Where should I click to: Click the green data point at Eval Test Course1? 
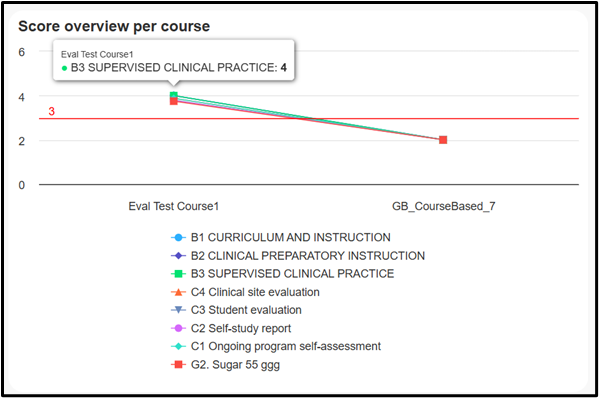point(174,95)
